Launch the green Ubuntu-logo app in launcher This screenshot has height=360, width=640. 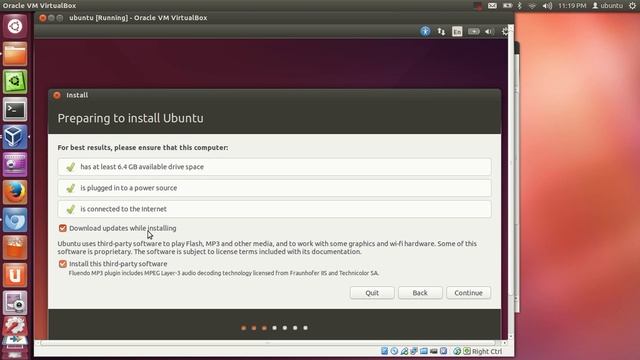click(15, 82)
